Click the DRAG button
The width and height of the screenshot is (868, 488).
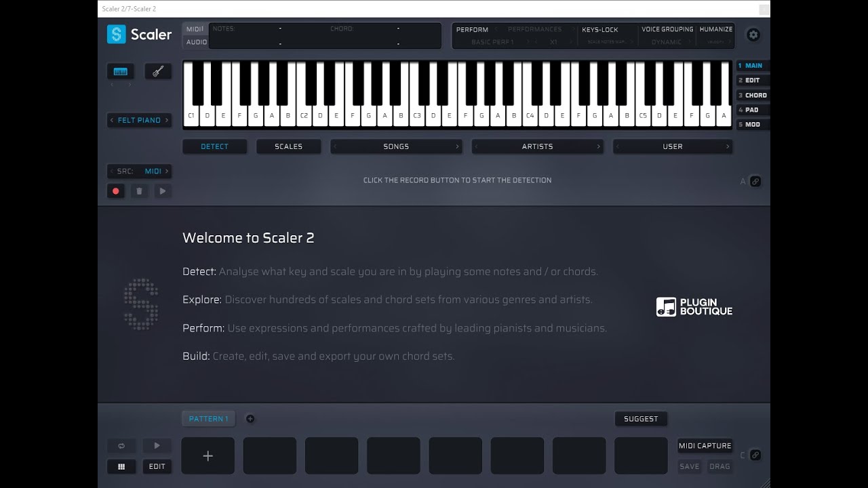tap(719, 466)
